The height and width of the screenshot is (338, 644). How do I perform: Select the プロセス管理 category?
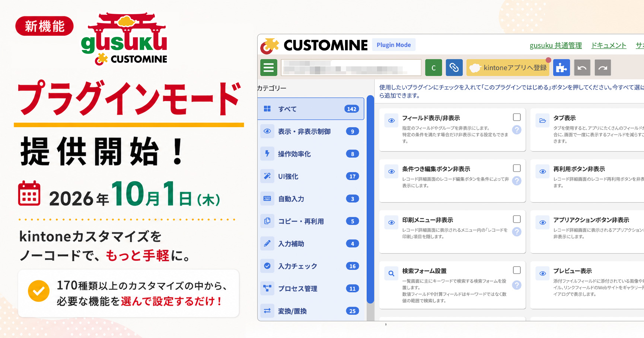[x=311, y=289]
